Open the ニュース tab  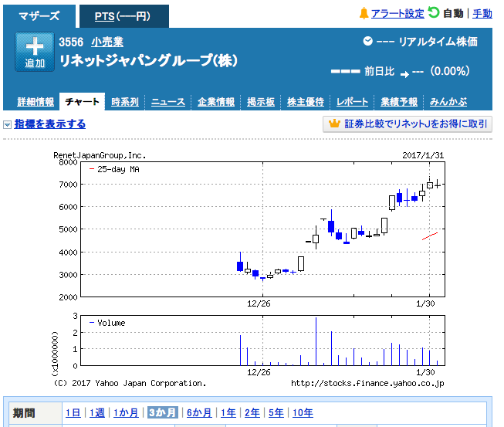coord(168,102)
